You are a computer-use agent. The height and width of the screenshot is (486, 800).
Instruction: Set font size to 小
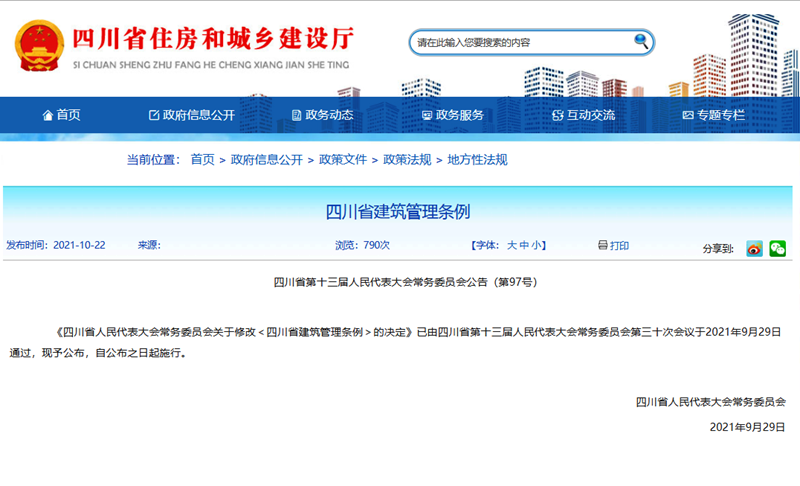point(538,245)
